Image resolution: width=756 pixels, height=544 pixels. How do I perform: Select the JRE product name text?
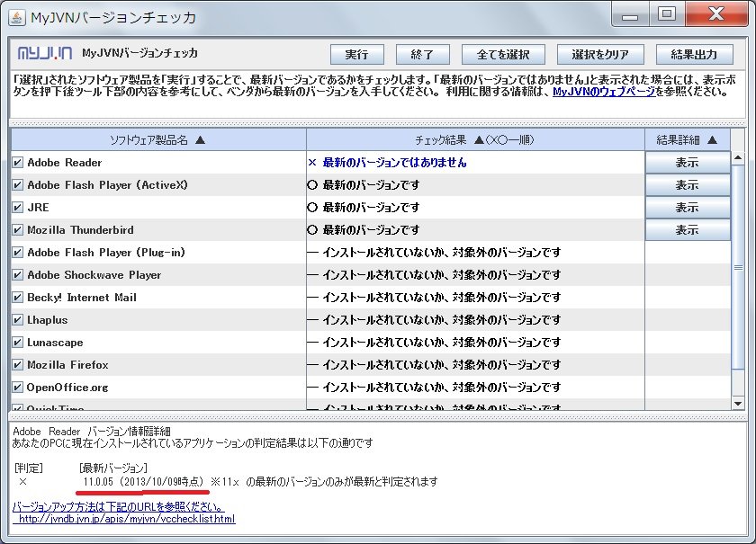[38, 208]
